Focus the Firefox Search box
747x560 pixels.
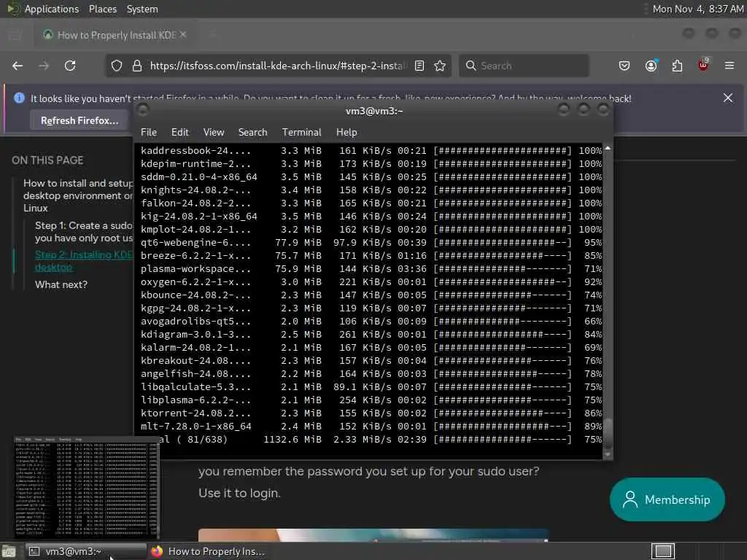(524, 66)
